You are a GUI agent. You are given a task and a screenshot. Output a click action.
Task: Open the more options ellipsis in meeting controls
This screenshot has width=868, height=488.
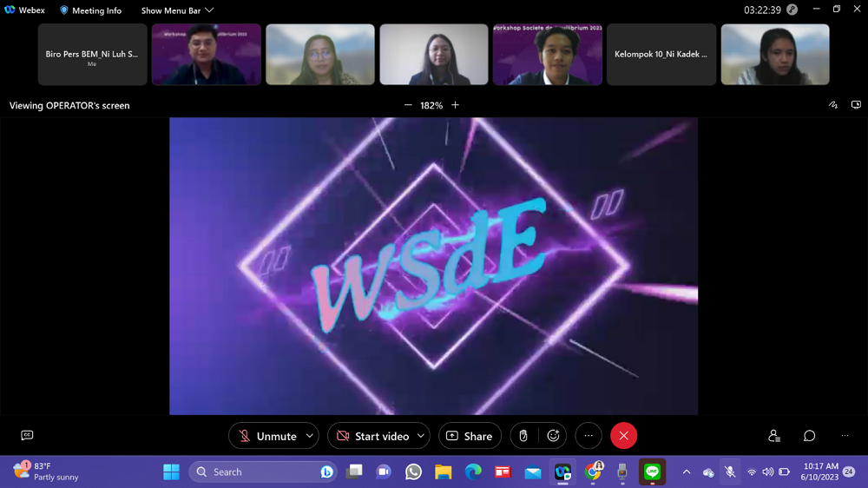pyautogui.click(x=588, y=436)
